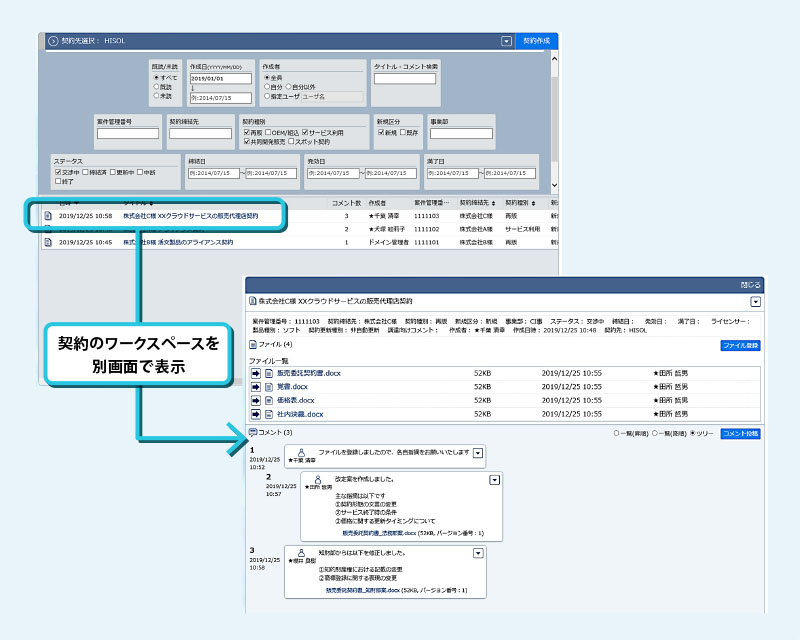Click the document icon for the 10:45 contract row
This screenshot has height=640, width=800.
click(x=47, y=242)
